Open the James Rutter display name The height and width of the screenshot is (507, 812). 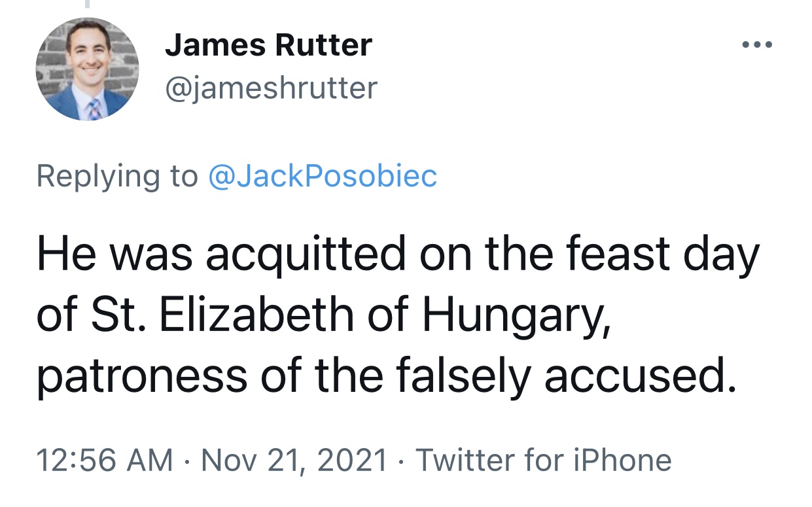coord(268,45)
